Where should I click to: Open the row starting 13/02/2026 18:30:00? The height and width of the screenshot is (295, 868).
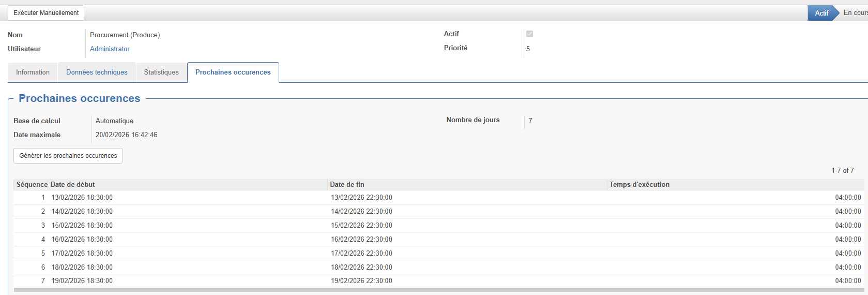click(82, 198)
